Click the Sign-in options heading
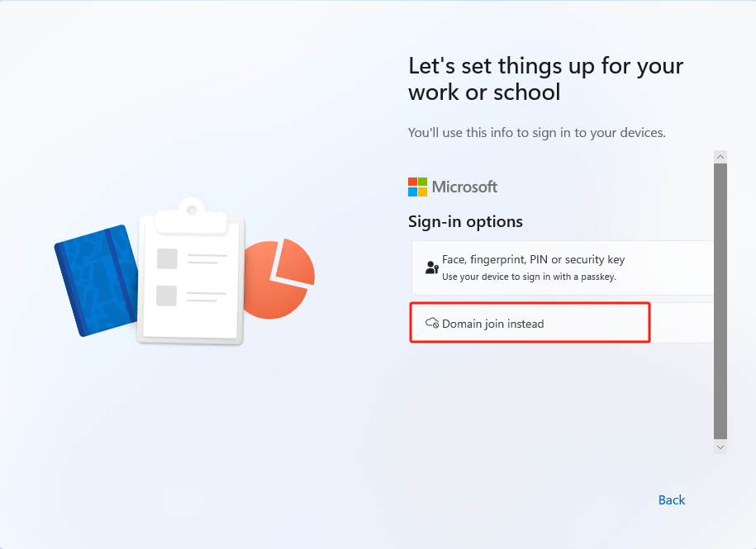Viewport: 756px width, 549px height. coord(465,221)
